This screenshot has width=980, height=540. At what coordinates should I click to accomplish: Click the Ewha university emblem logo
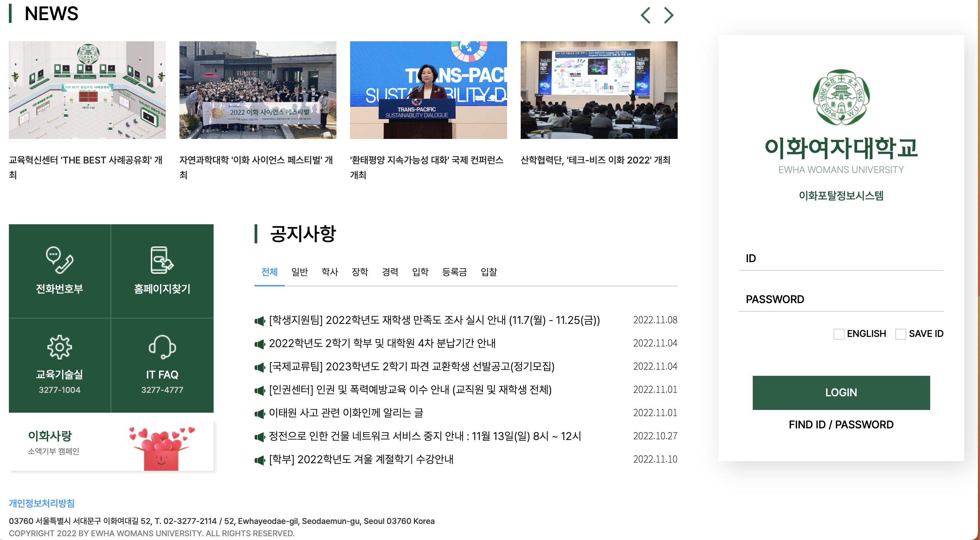click(841, 97)
